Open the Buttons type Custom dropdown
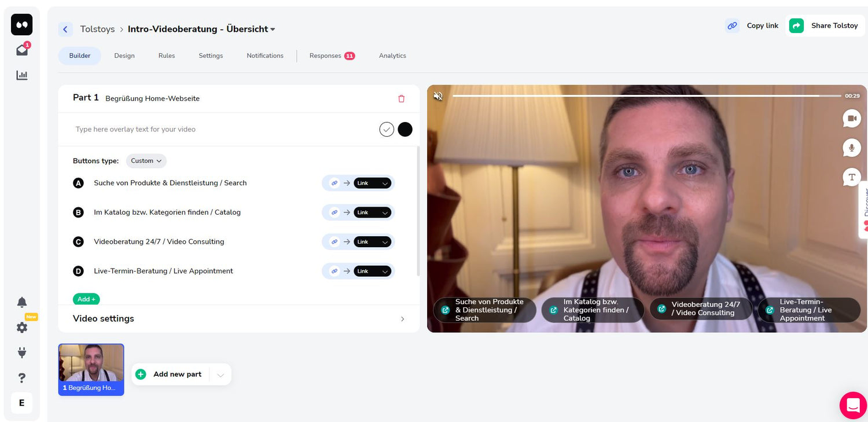The height and width of the screenshot is (422, 868). [146, 161]
